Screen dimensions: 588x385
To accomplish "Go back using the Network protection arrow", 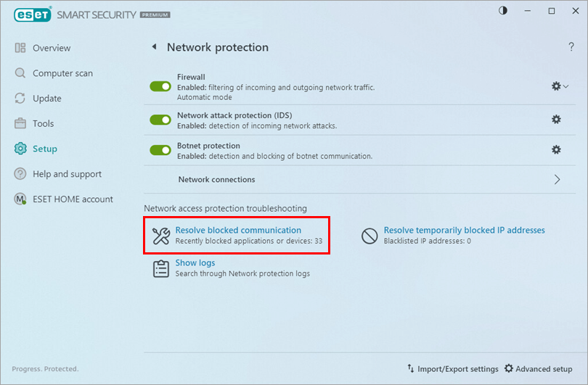I will coord(154,47).
